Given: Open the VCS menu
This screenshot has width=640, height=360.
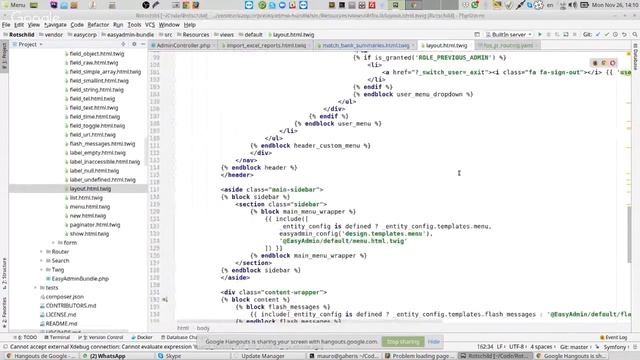Looking at the screenshot, I should [150, 25].
